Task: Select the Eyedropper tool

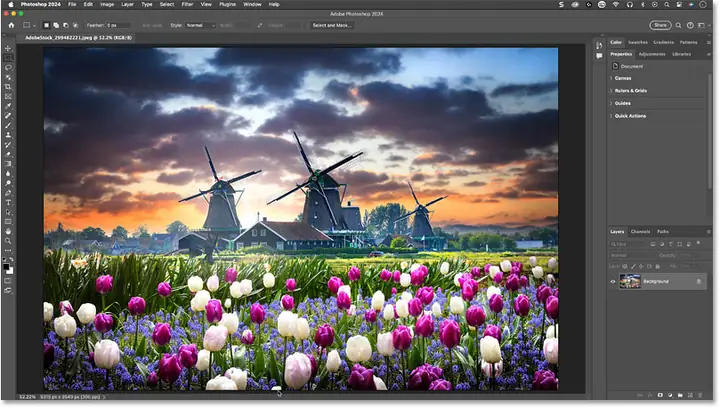Action: [8, 106]
